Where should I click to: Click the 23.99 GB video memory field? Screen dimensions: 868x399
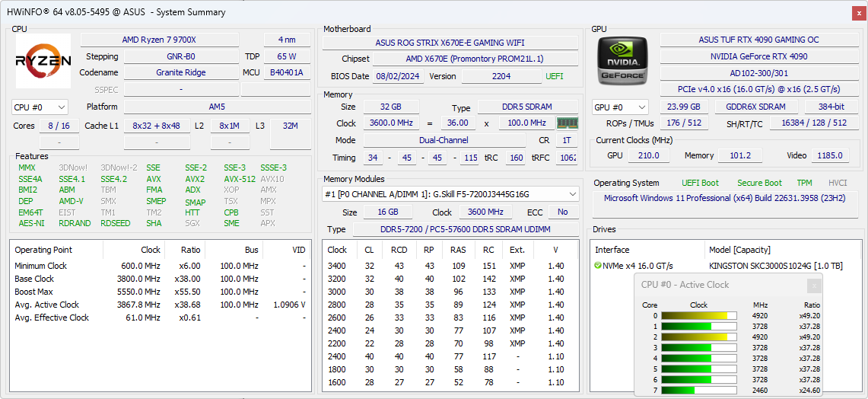[x=684, y=107]
